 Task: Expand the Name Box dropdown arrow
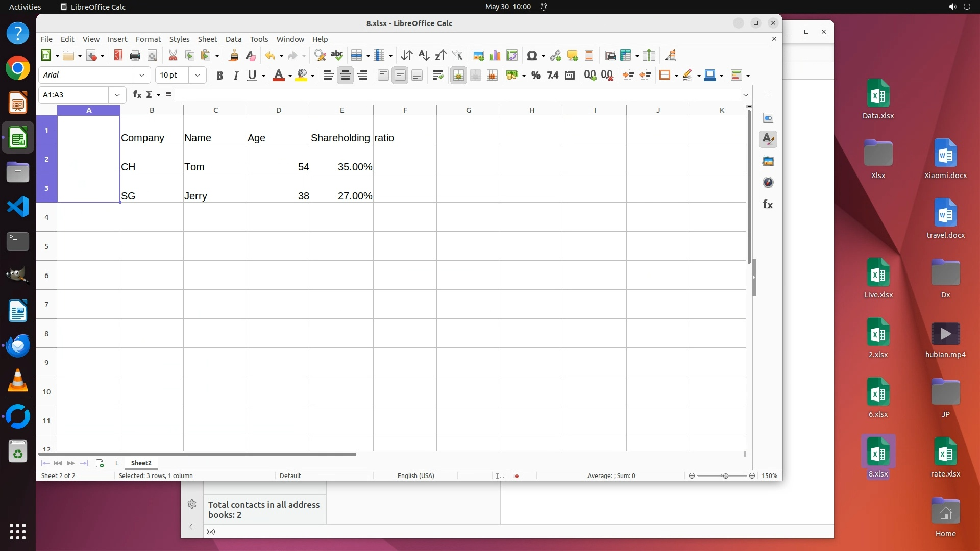pos(117,95)
